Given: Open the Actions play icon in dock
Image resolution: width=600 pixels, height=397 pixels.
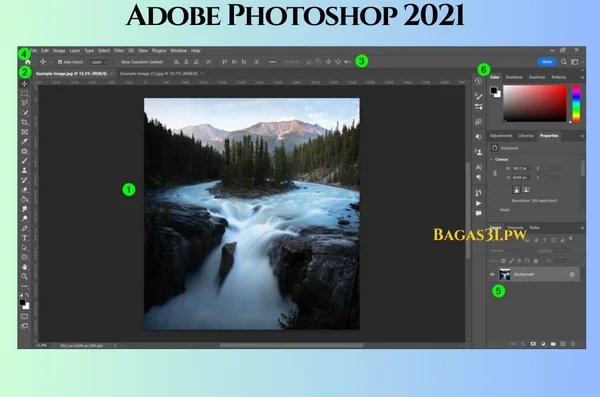Looking at the screenshot, I should [x=478, y=203].
